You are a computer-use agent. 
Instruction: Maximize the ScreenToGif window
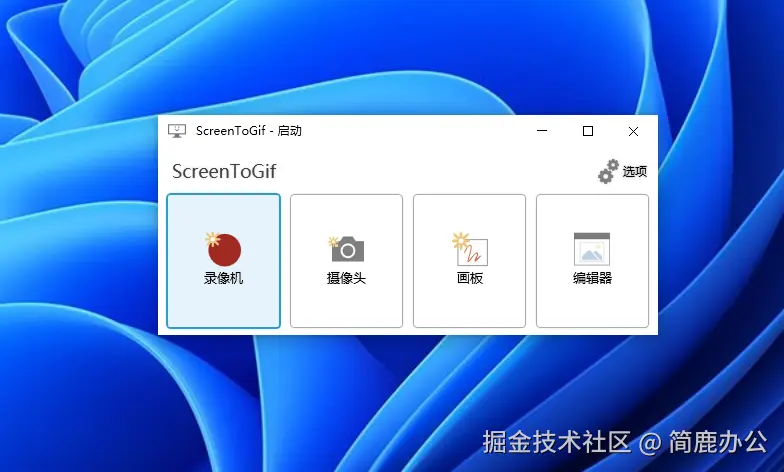pyautogui.click(x=588, y=131)
